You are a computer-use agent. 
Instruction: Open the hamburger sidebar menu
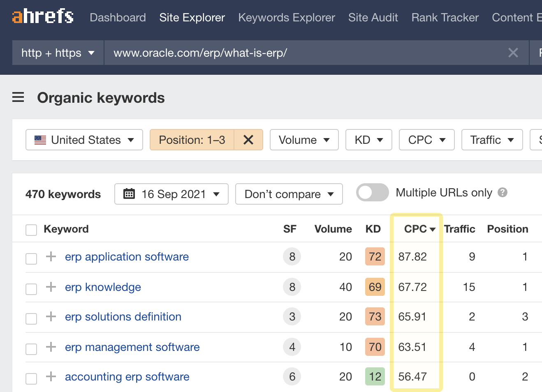[18, 97]
